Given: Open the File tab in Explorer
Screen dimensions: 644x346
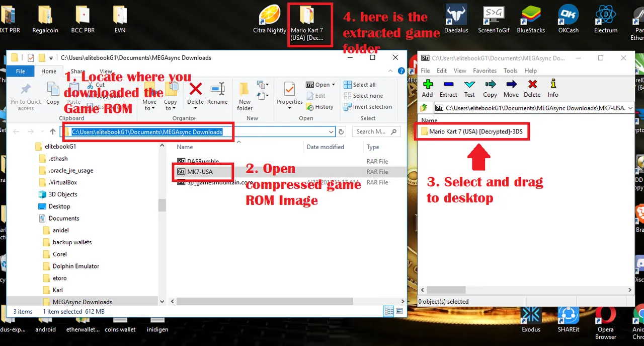Looking at the screenshot, I should (x=21, y=72).
